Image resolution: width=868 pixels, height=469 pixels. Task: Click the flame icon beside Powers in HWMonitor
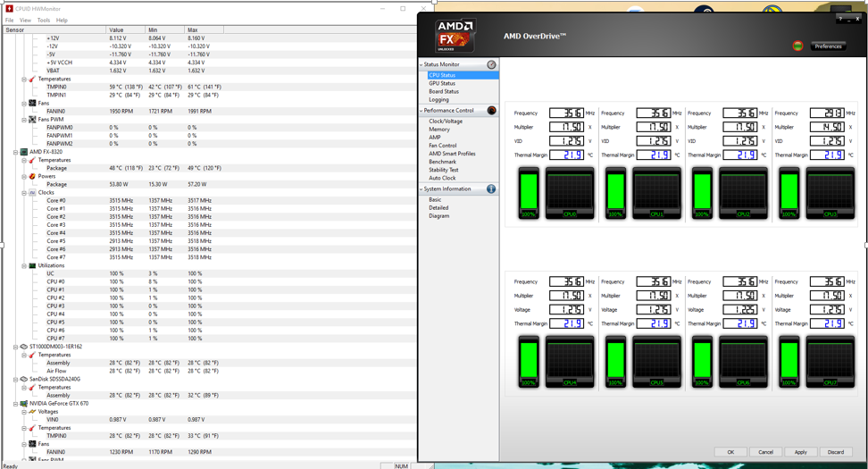click(x=32, y=176)
